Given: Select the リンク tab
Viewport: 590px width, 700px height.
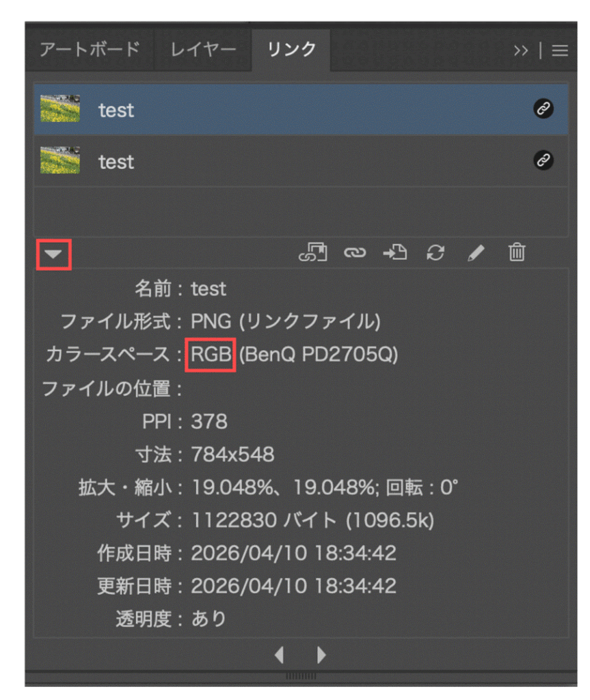Looking at the screenshot, I should pyautogui.click(x=291, y=49).
